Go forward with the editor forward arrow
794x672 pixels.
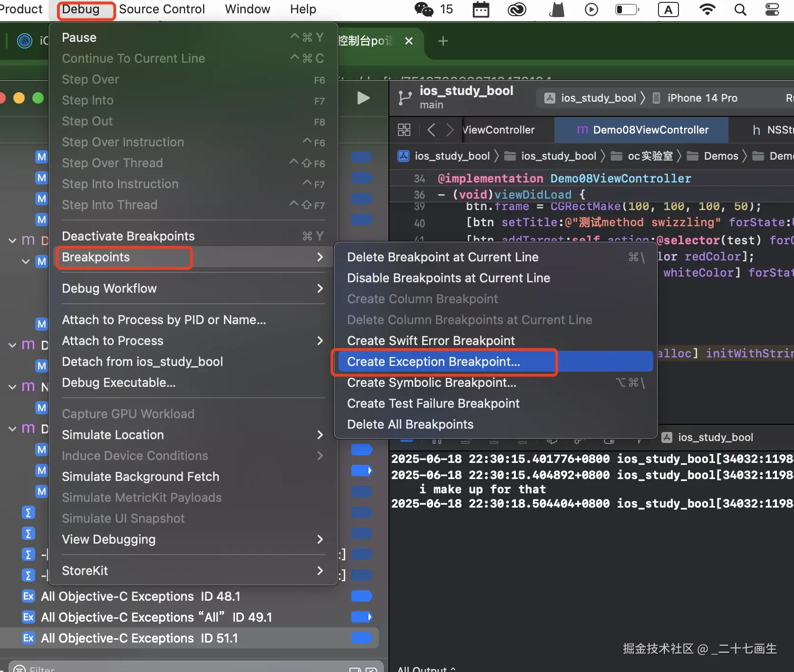[450, 130]
